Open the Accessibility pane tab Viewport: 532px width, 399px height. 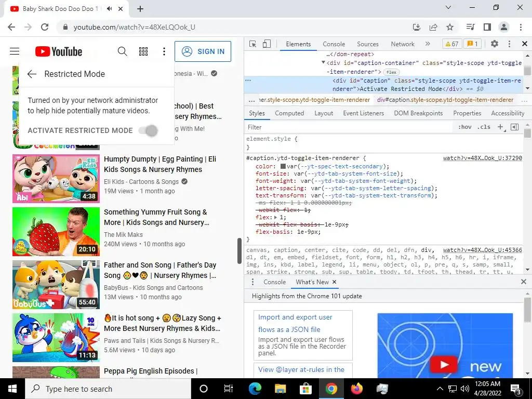(508, 113)
